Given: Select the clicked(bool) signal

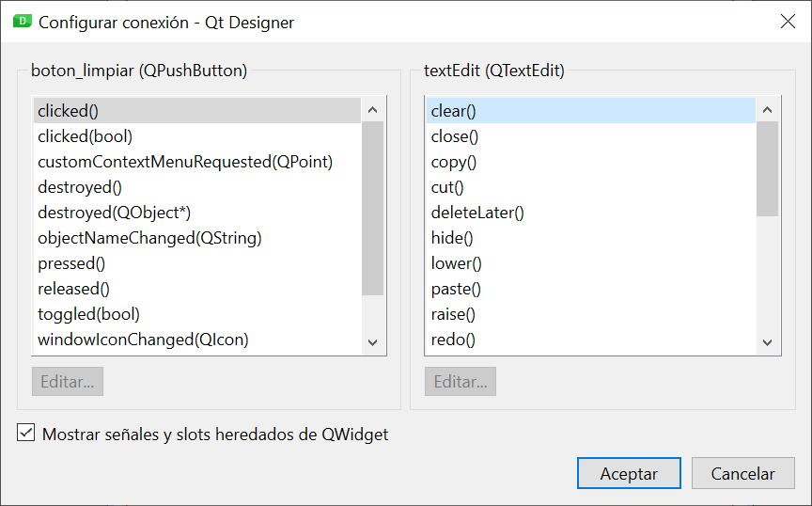Looking at the screenshot, I should (196, 135).
